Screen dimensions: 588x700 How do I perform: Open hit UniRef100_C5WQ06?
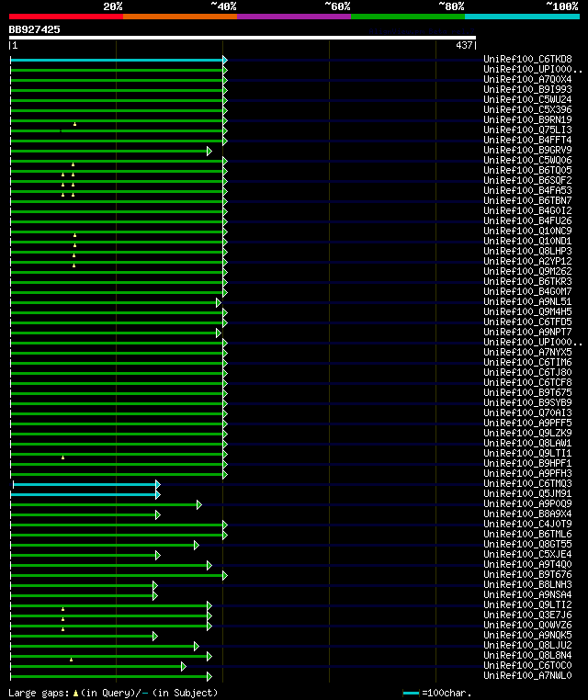point(527,160)
